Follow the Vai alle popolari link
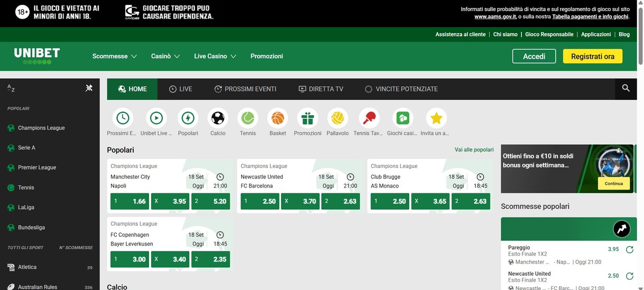The width and height of the screenshot is (644, 290). (474, 150)
